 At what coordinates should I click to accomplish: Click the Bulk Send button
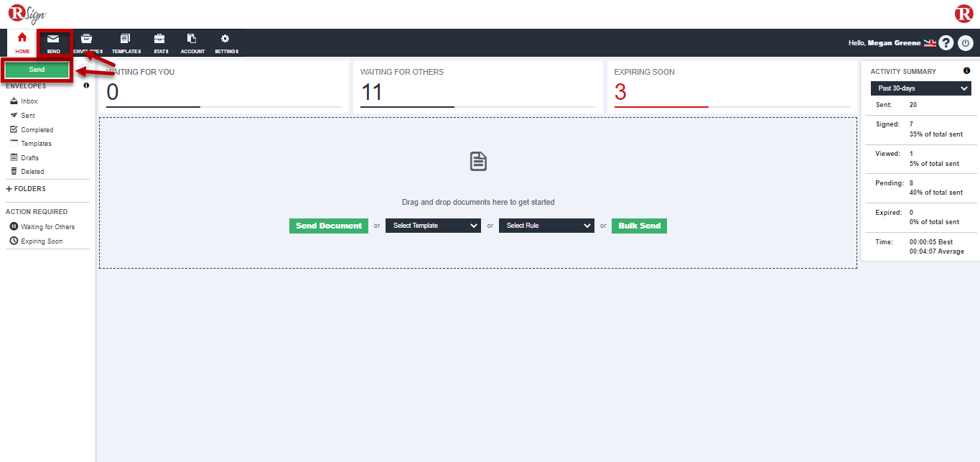click(639, 226)
